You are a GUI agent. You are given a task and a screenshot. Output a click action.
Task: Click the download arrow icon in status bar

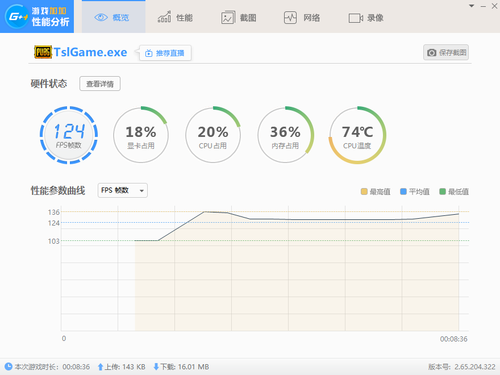click(x=156, y=367)
